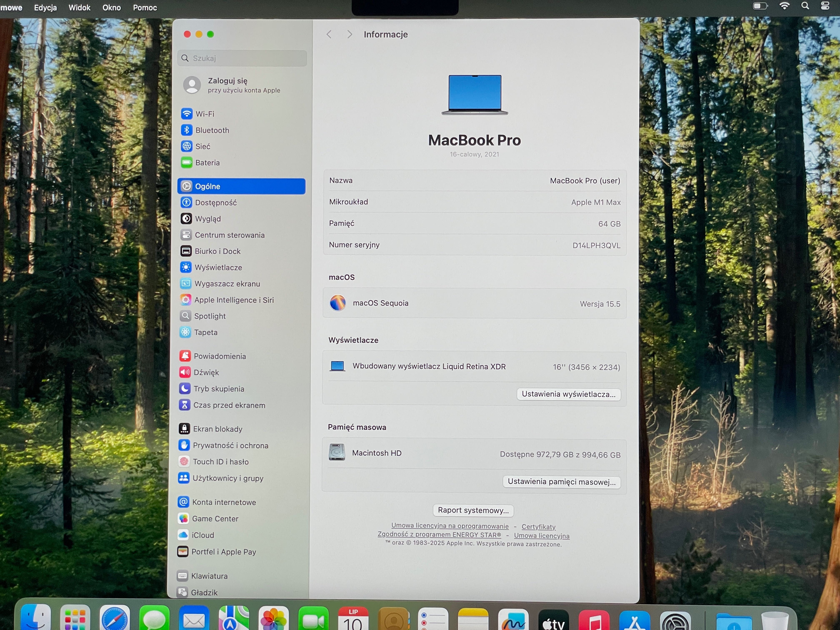The image size is (840, 630).
Task: Open Safari from the Dock
Action: [x=115, y=618]
